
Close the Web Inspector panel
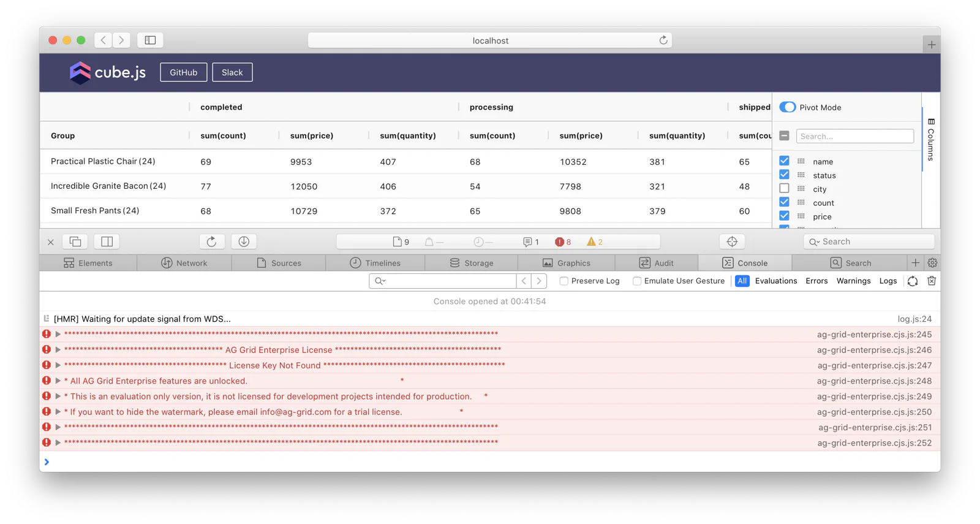(51, 242)
